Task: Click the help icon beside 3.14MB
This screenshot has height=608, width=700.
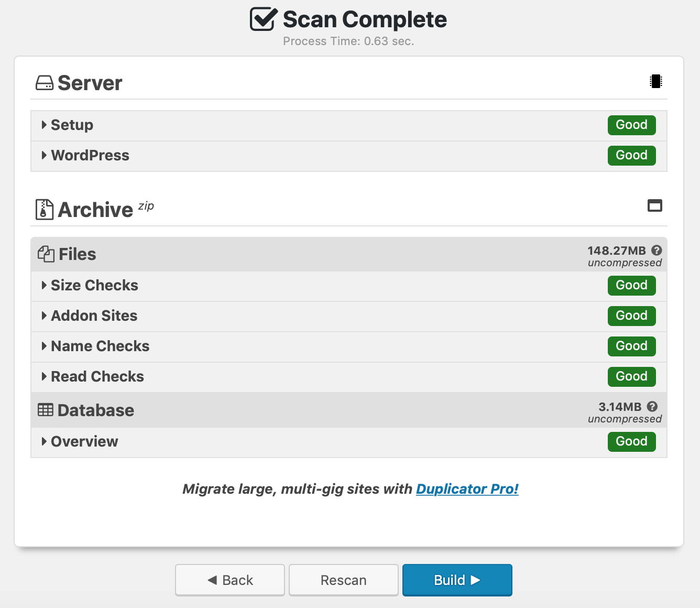Action: coord(652,407)
